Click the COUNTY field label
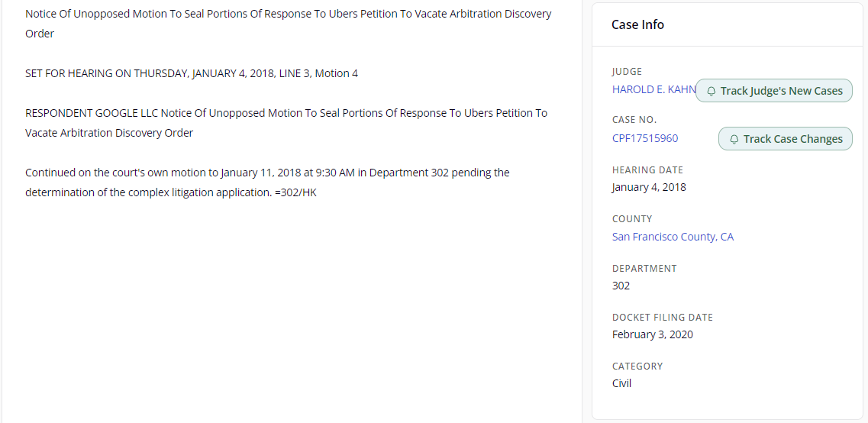The height and width of the screenshot is (423, 868). (631, 218)
